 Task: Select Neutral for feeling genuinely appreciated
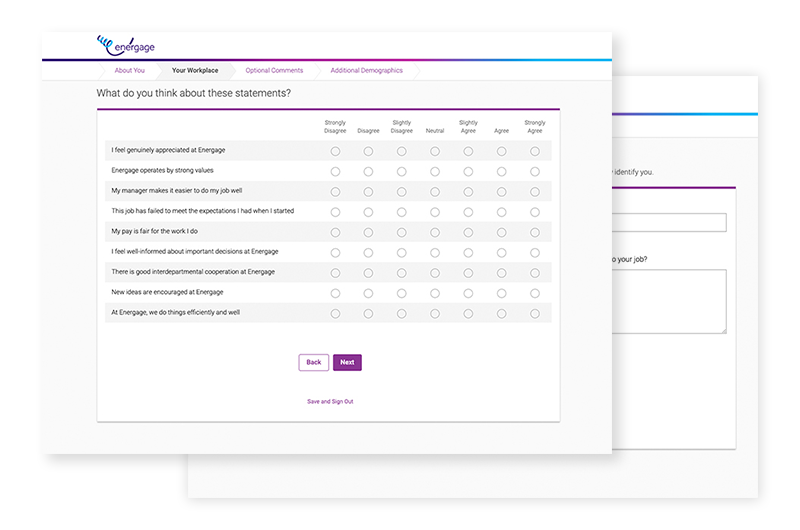pos(435,151)
